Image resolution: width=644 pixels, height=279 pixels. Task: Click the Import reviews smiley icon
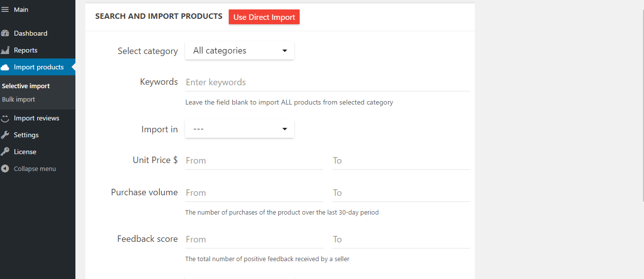[5, 118]
